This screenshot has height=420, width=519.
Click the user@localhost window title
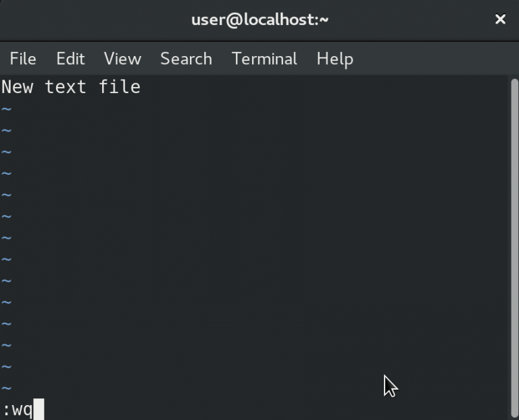tap(259, 20)
